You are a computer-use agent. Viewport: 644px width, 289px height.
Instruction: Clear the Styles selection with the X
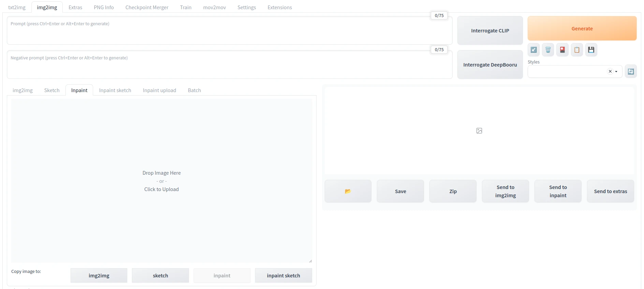click(x=610, y=71)
